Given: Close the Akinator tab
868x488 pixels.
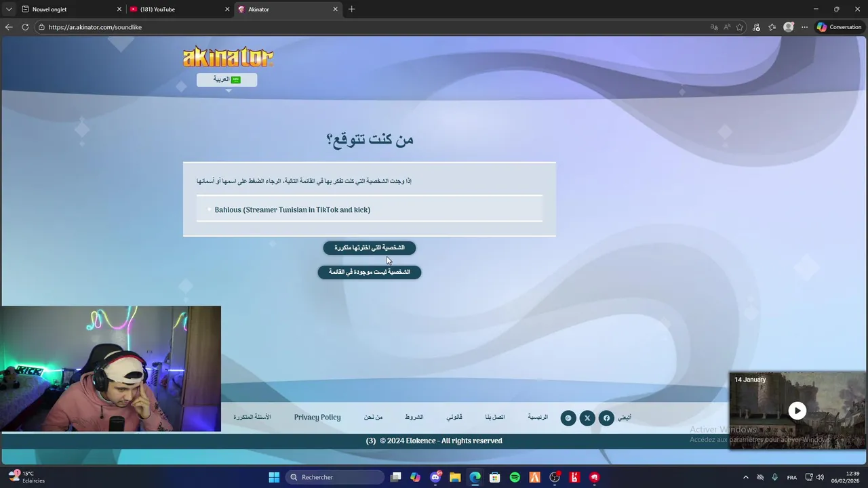Looking at the screenshot, I should tap(335, 9).
